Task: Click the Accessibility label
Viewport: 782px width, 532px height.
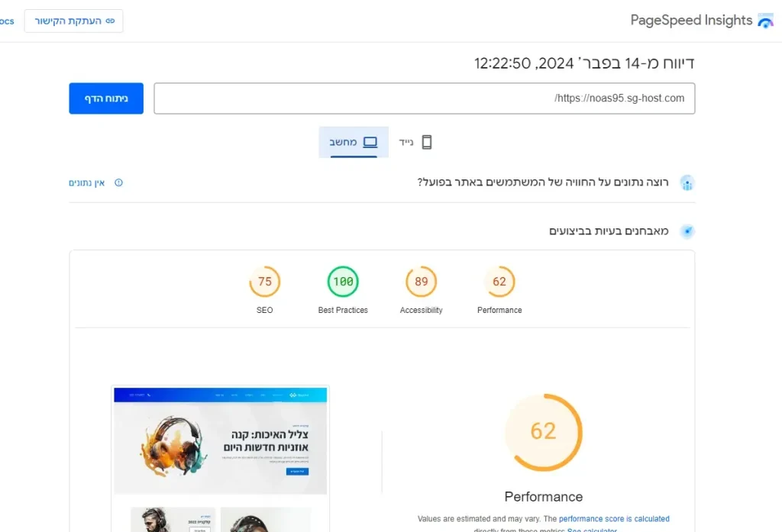Action: (x=422, y=310)
